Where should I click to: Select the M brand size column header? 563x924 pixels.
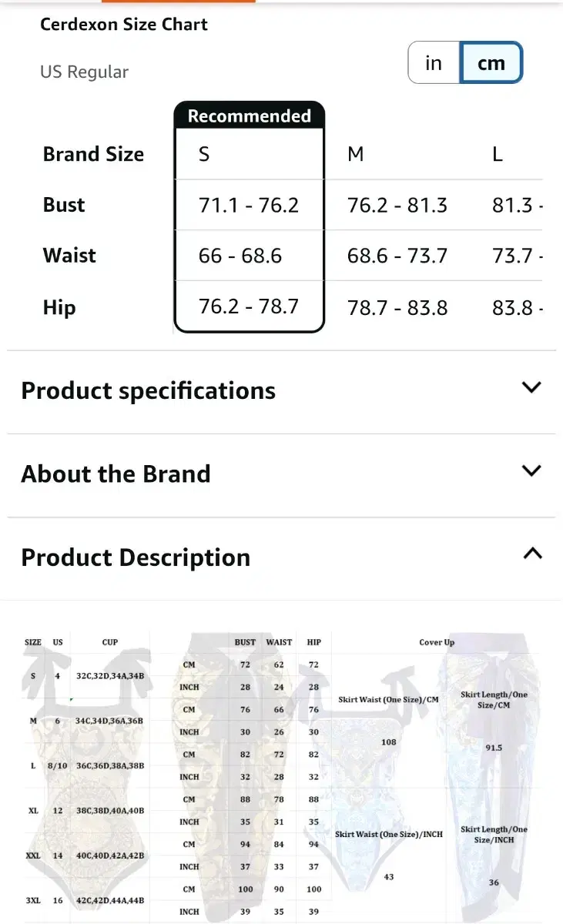coord(355,155)
